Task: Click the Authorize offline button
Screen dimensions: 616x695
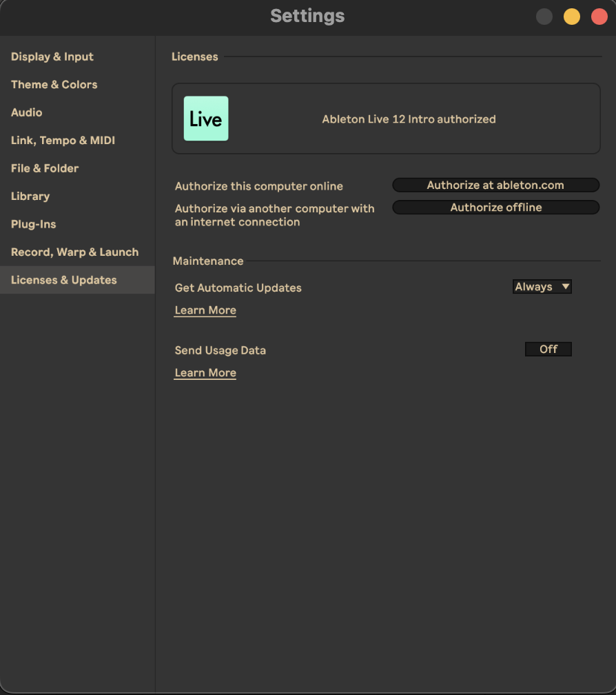Action: click(496, 207)
